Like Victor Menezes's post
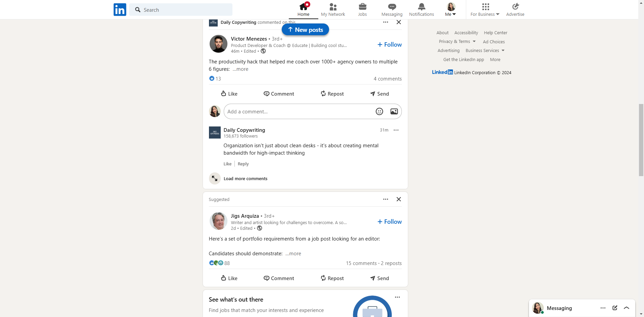 tap(229, 94)
